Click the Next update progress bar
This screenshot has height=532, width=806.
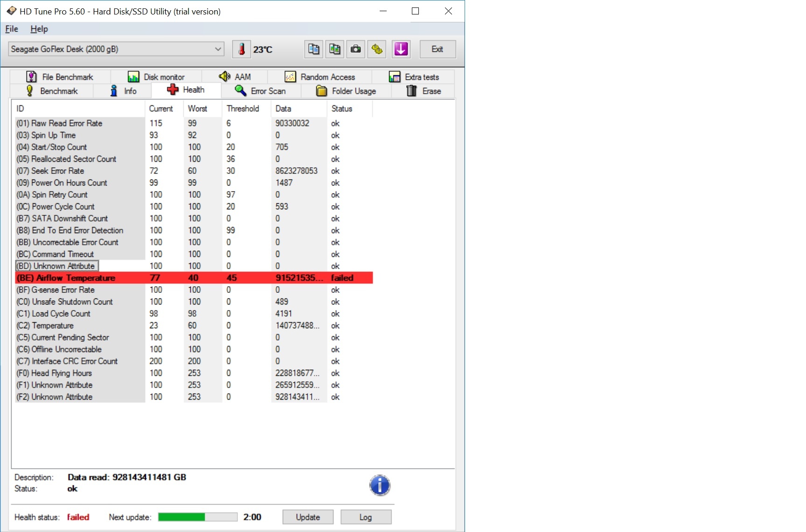point(198,517)
